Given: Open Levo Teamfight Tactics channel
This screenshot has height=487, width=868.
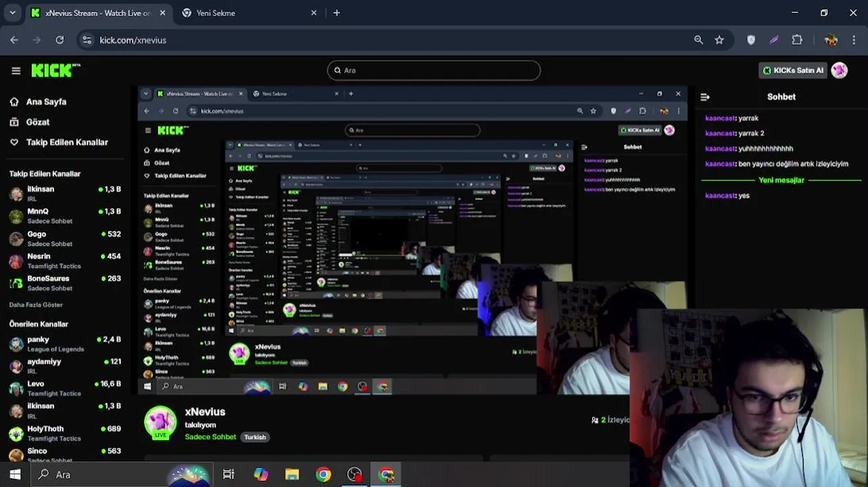Looking at the screenshot, I should (x=65, y=388).
